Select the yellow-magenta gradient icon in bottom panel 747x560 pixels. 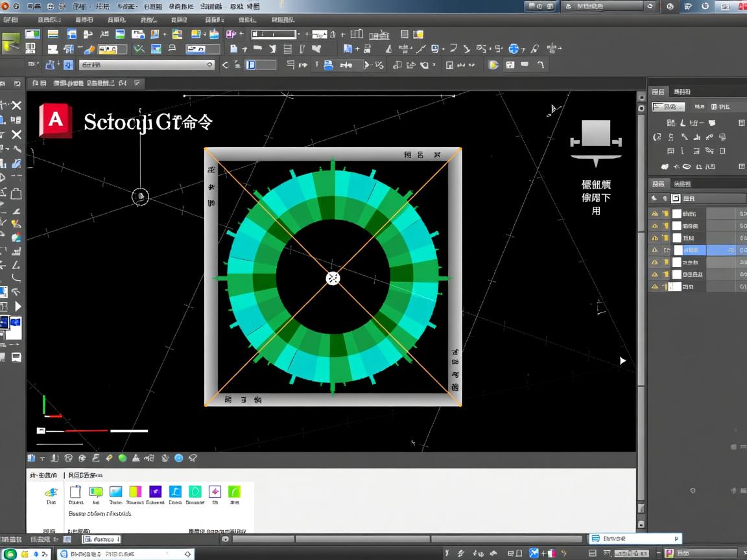coord(135,492)
